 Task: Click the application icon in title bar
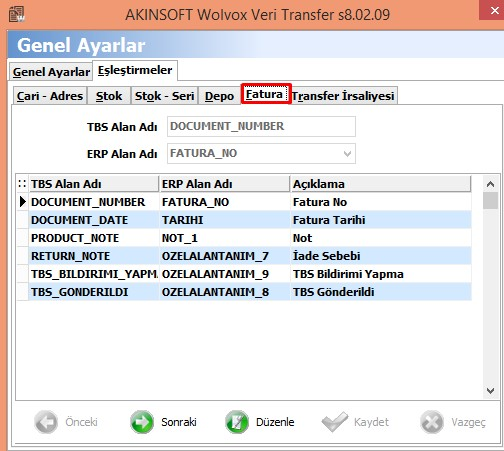pyautogui.click(x=16, y=14)
